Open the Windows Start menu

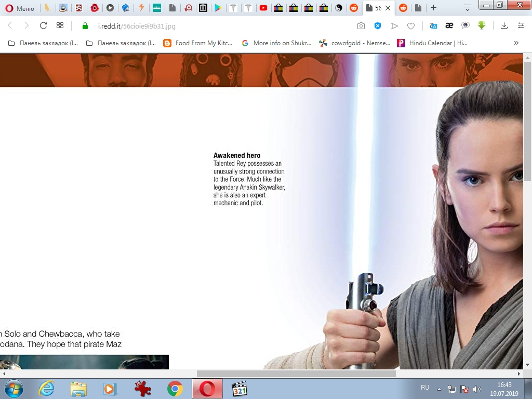point(14,389)
